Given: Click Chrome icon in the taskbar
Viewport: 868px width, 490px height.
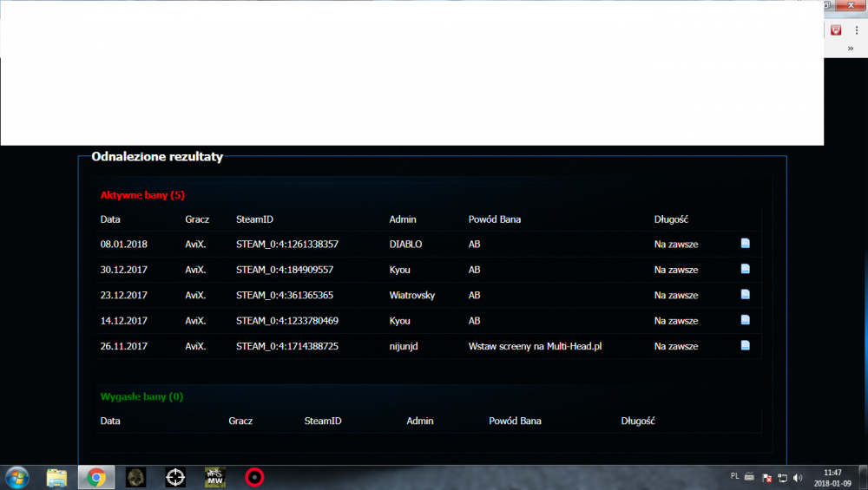Looking at the screenshot, I should point(95,477).
